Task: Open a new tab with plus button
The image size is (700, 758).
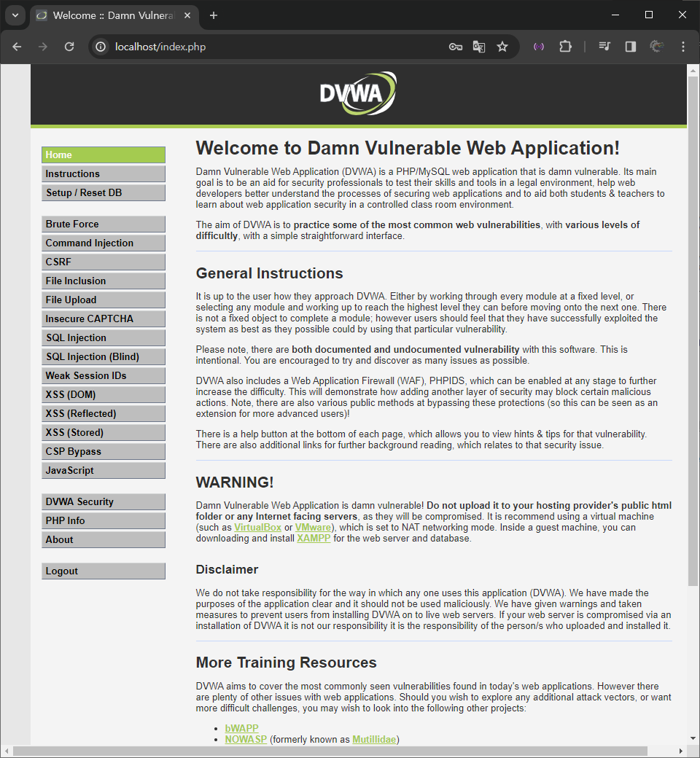Action: pyautogui.click(x=214, y=15)
